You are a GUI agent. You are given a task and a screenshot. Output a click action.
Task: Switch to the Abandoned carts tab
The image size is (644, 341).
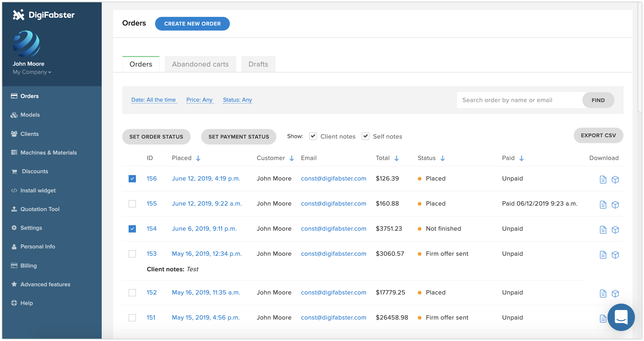click(x=200, y=64)
